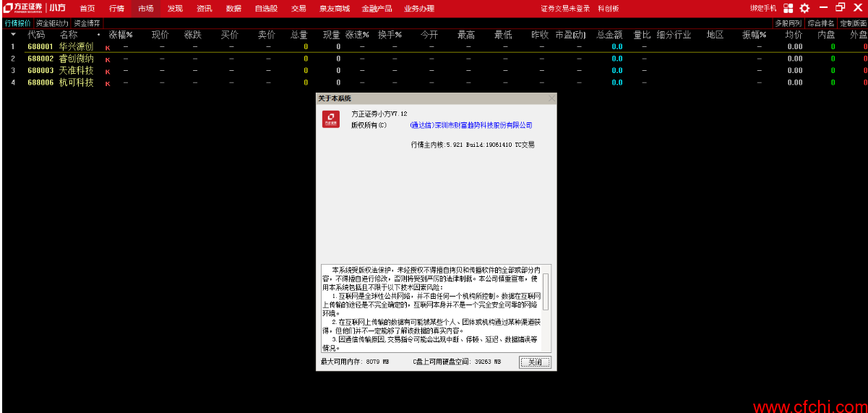Click the 最大可用内存 value text

tap(355, 362)
